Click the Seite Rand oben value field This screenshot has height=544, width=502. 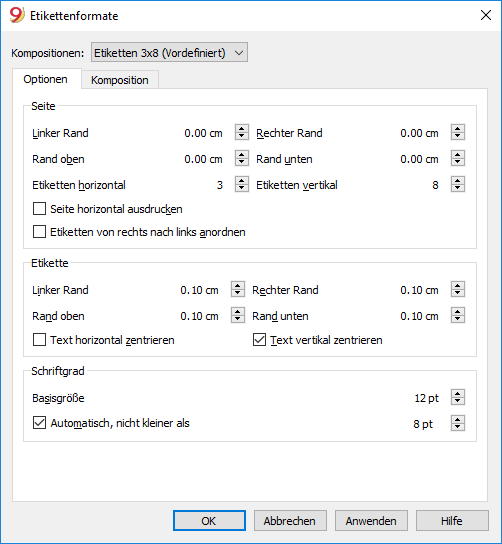[x=203, y=159]
